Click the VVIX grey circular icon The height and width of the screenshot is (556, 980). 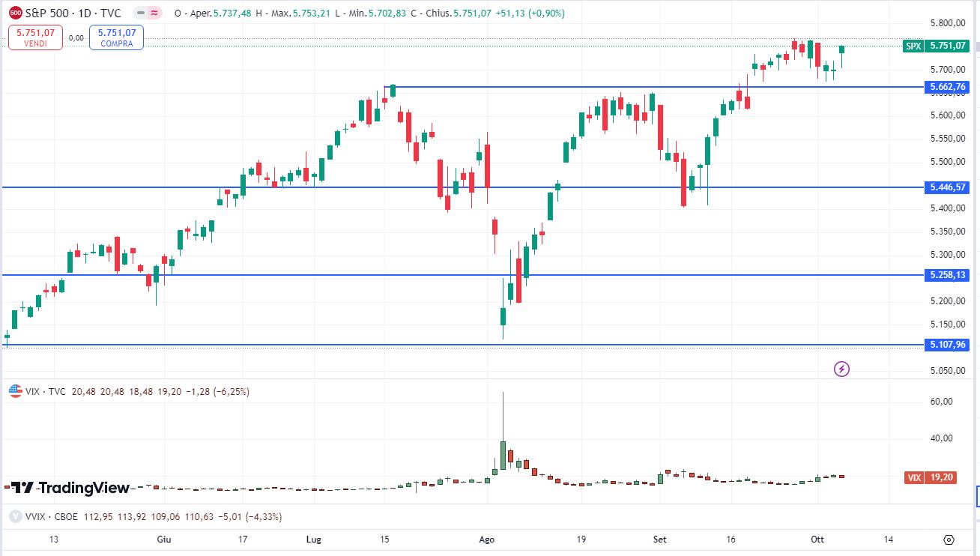pos(14,516)
